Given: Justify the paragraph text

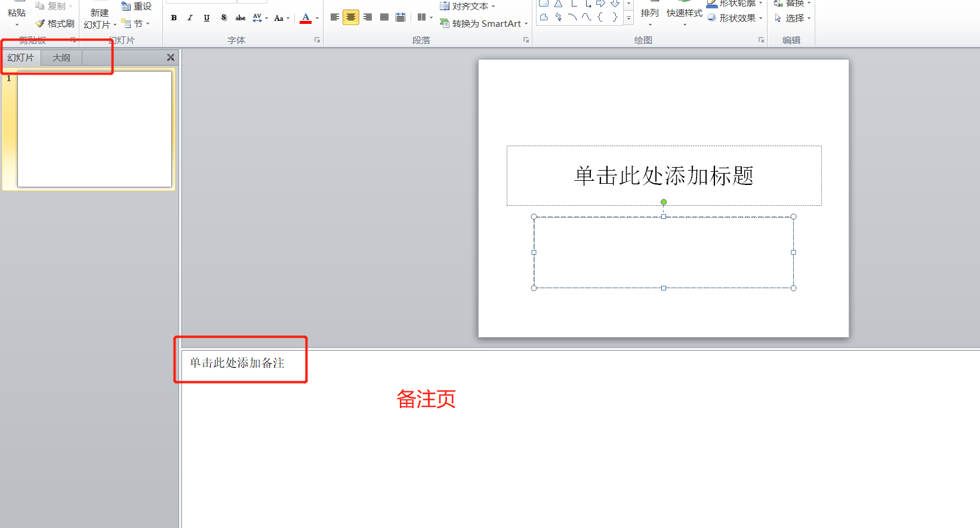Looking at the screenshot, I should (384, 17).
